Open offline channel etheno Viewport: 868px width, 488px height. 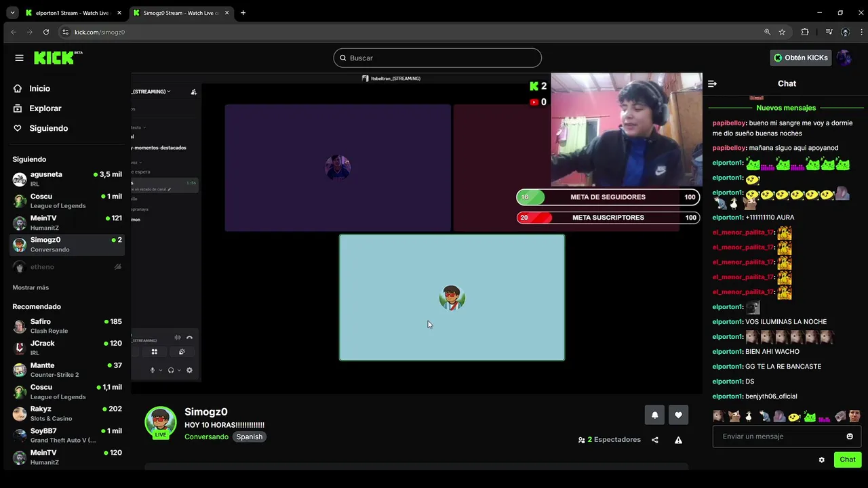(67, 267)
